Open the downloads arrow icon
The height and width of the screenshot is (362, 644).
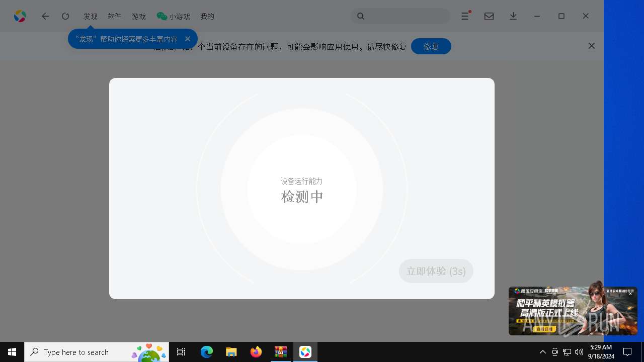513,16
